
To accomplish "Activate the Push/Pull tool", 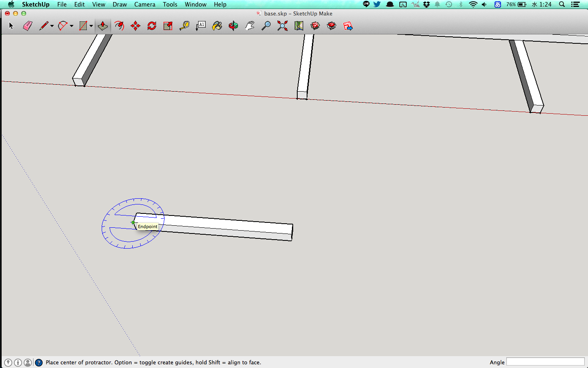I will pyautogui.click(x=102, y=26).
